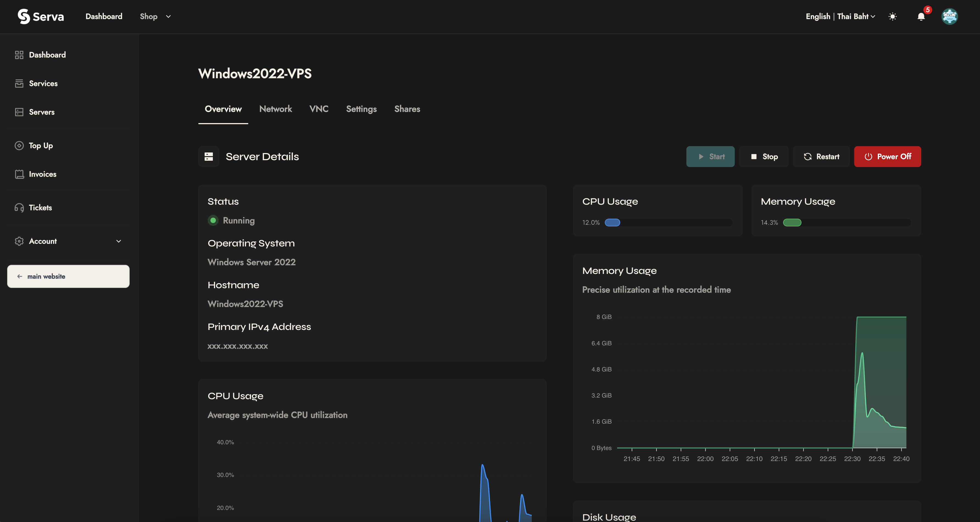Open the notifications bell
Viewport: 980px width, 522px height.
tap(921, 16)
